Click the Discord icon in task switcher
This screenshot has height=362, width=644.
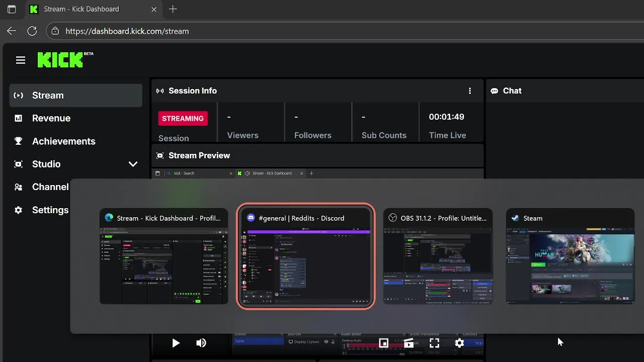pos(251,218)
